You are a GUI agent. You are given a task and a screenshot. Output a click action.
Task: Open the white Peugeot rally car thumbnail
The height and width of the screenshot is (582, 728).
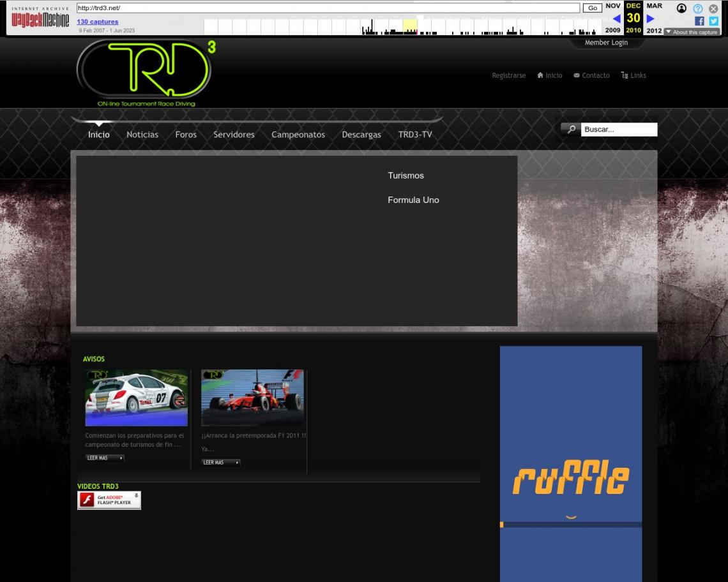[x=137, y=398]
